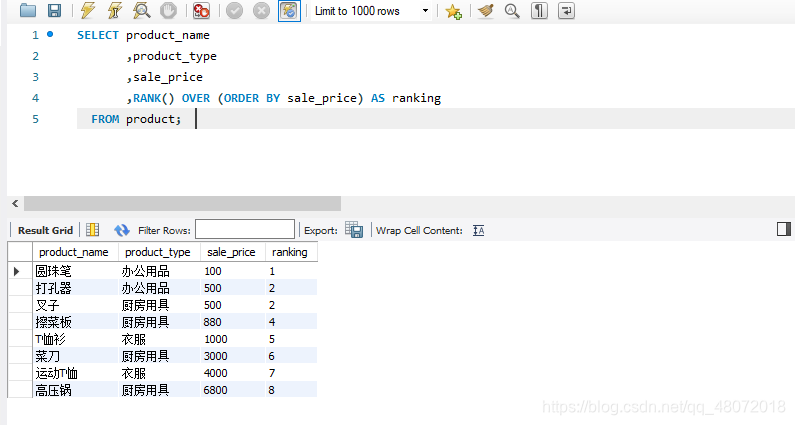
Task: Select the cell T恤衫
Action: point(75,339)
